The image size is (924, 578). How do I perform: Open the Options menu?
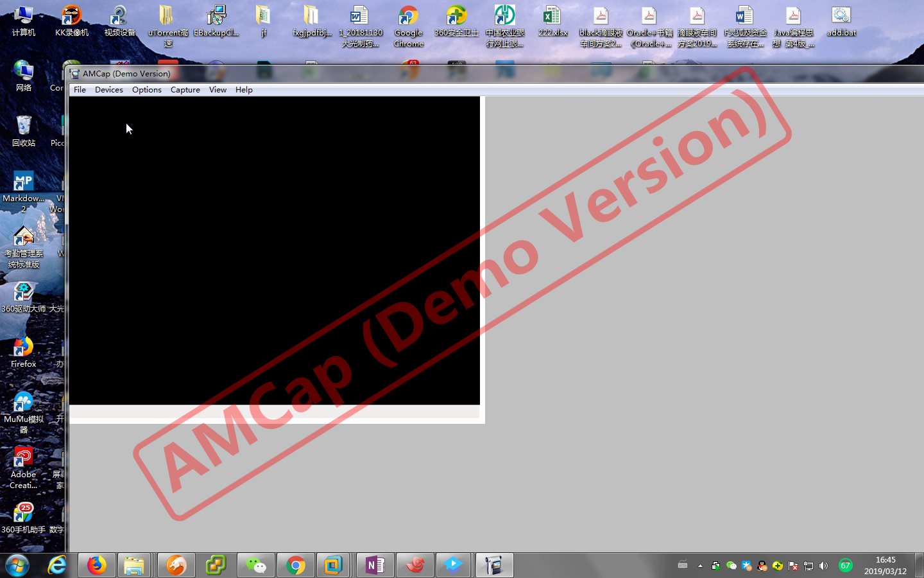[146, 90]
